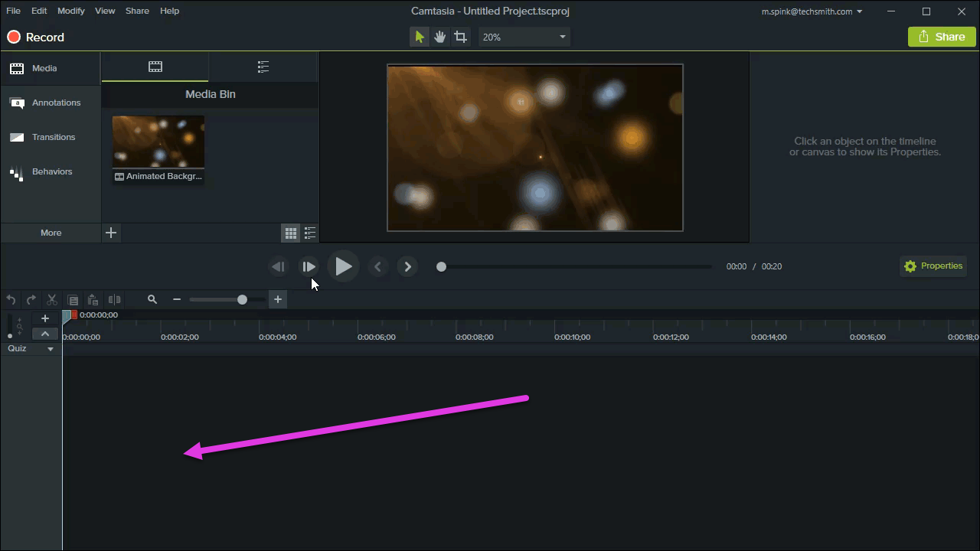Click the Undo arrow icon
Screen dimensions: 980x551
[11, 299]
